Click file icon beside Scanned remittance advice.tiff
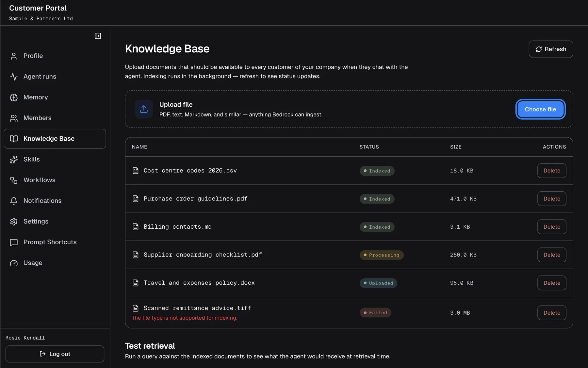This screenshot has height=368, width=588. (x=136, y=308)
